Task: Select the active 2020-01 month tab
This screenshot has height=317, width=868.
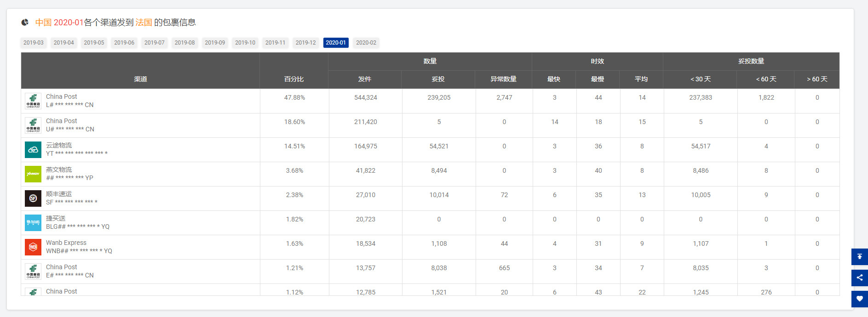Action: click(x=336, y=43)
